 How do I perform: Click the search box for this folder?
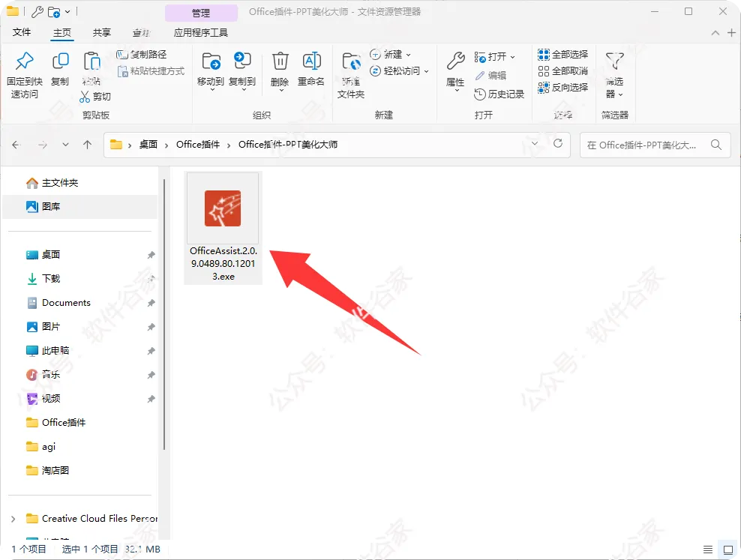click(x=655, y=145)
